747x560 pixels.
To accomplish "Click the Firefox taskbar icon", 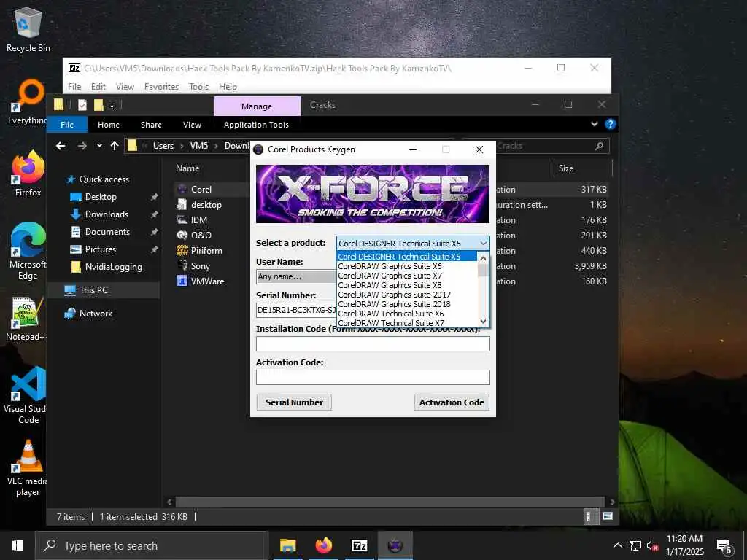I will coord(323,545).
